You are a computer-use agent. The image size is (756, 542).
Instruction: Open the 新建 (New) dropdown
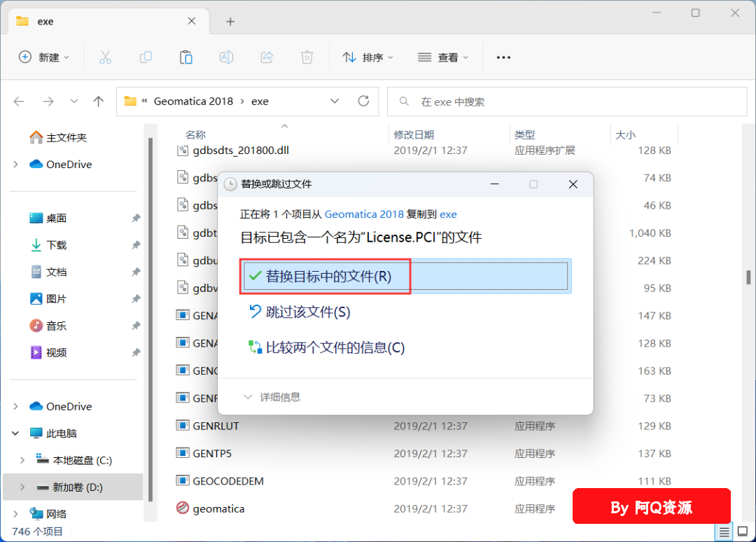(x=44, y=57)
